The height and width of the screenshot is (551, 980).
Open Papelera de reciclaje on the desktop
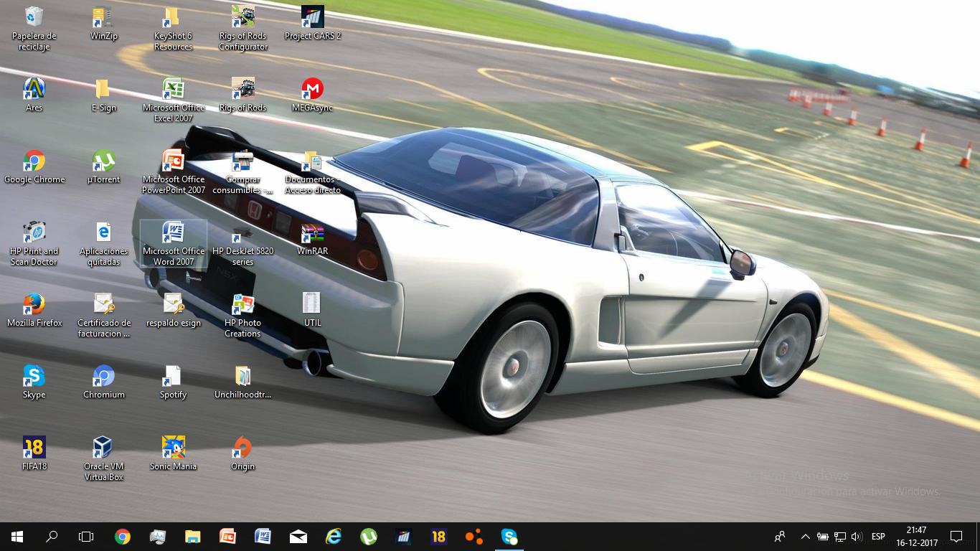34,27
